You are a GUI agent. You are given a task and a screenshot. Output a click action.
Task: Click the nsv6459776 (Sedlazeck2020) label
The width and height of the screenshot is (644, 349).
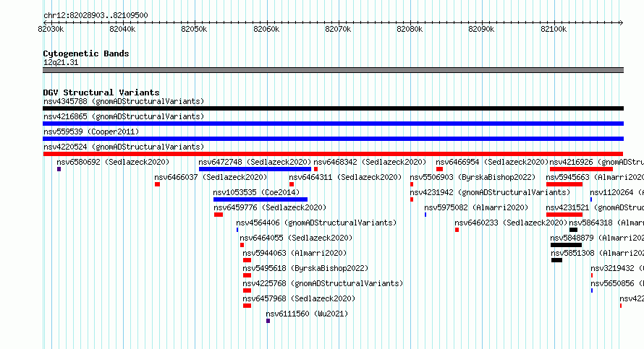(270, 207)
